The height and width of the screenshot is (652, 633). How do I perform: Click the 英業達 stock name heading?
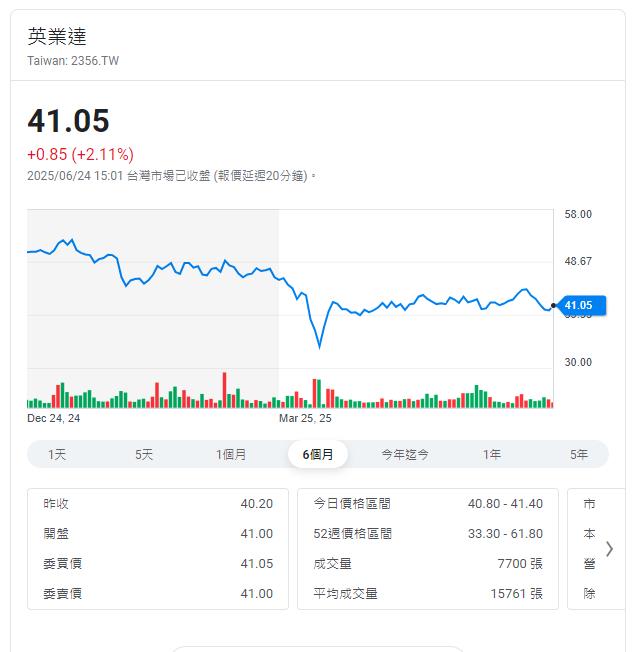point(57,36)
